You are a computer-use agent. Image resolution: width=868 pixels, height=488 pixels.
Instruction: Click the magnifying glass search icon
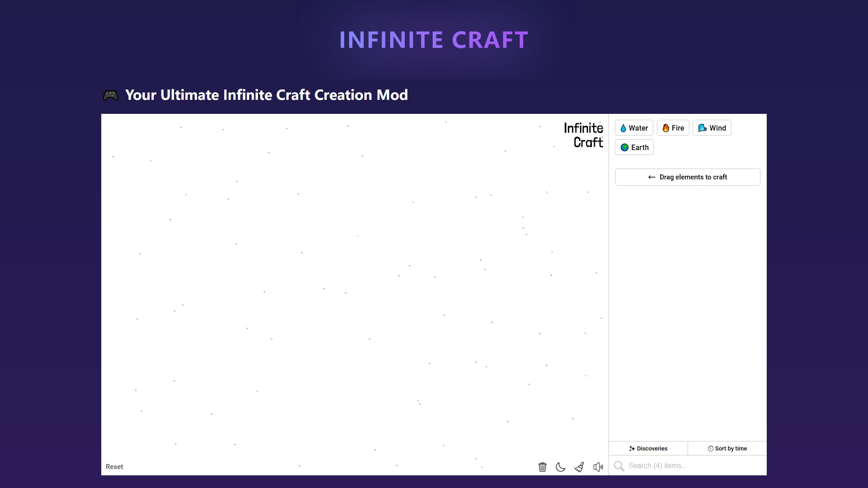(619, 466)
